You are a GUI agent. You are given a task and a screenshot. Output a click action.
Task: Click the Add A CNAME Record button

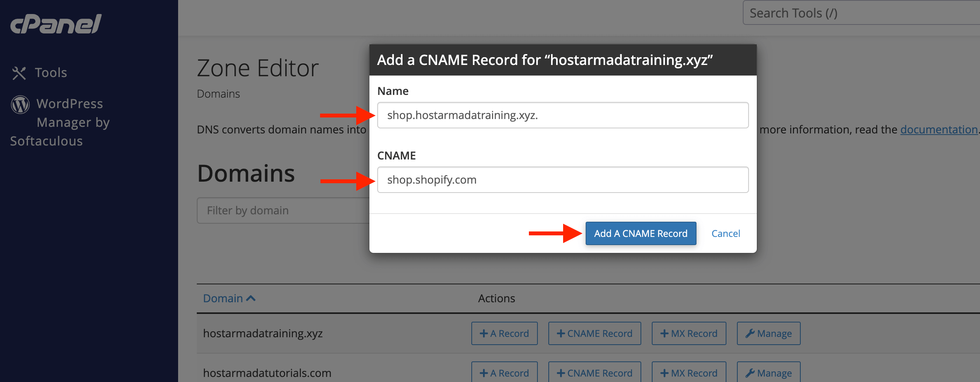tap(641, 233)
